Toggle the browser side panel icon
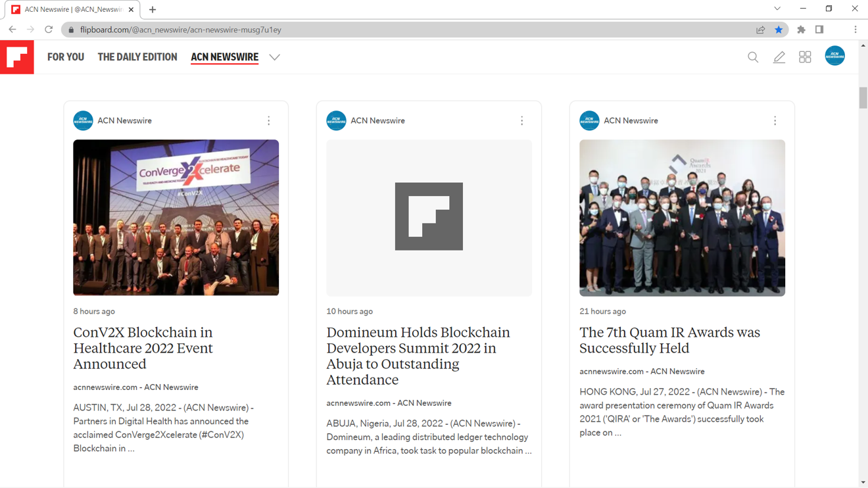The width and height of the screenshot is (868, 488). coord(819,30)
